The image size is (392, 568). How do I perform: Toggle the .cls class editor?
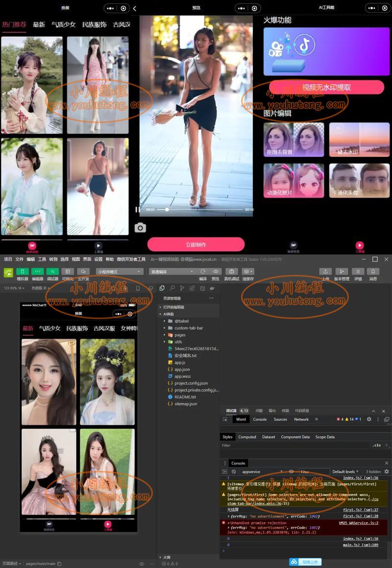click(377, 445)
